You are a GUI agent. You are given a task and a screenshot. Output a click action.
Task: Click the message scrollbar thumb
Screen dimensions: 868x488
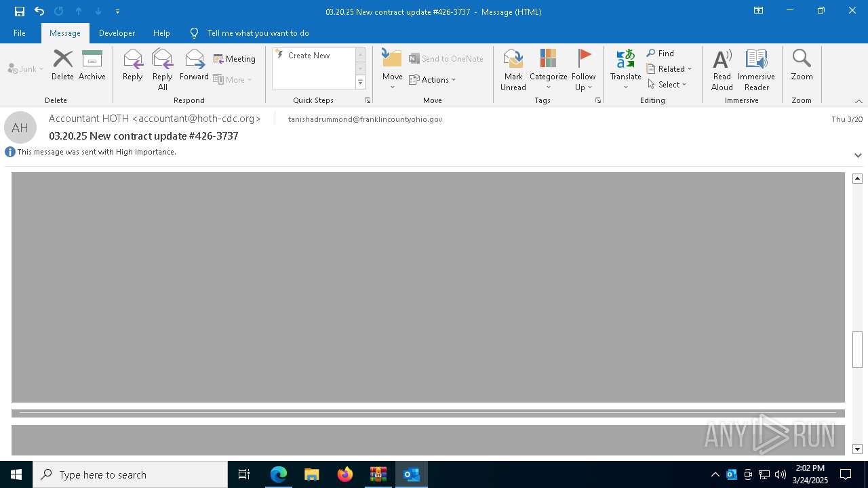[857, 349]
